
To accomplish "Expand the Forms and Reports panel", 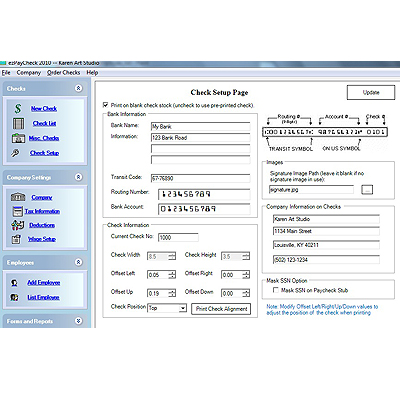I will 79,321.
